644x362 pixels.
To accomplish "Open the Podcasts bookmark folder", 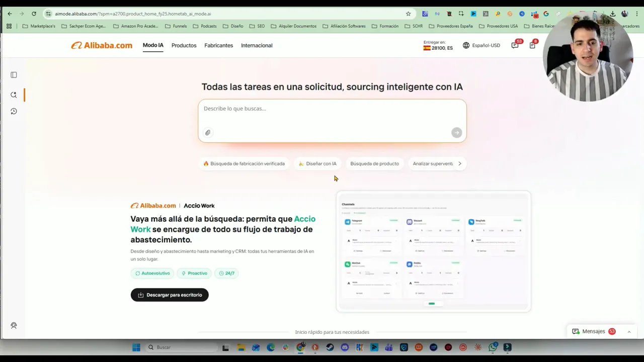I will 205,26.
